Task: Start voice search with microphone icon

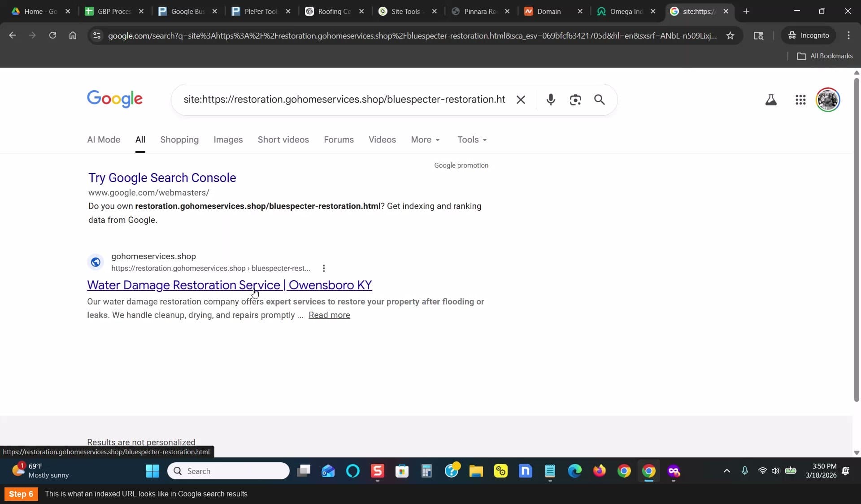Action: point(551,100)
